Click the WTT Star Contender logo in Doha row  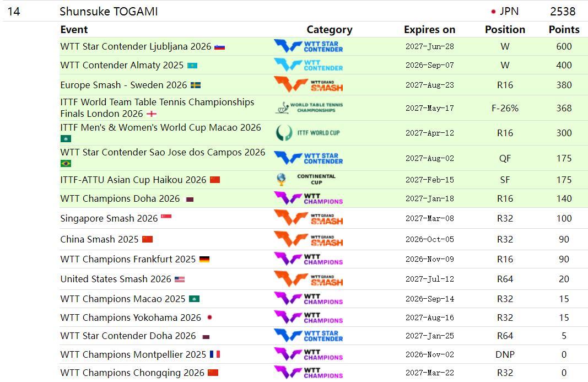pos(308,336)
